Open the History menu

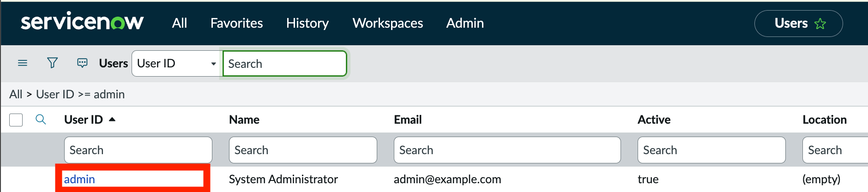tap(307, 23)
